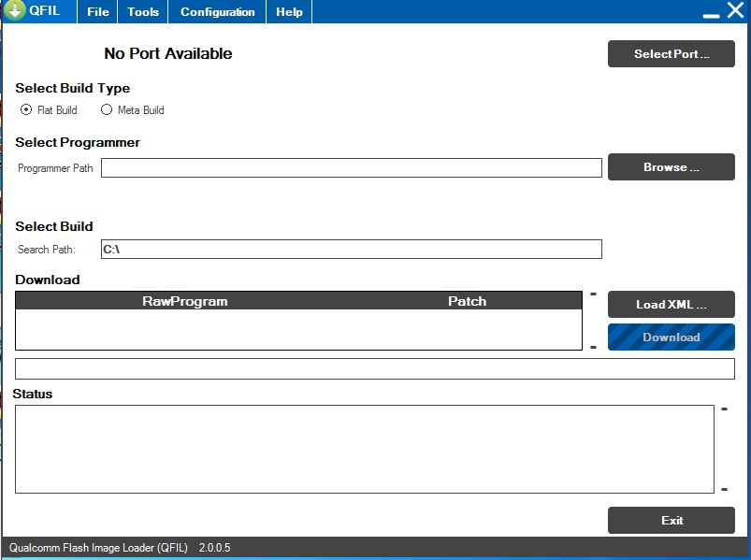Select the Meta Build radio option
This screenshot has height=560, width=751.
click(x=132, y=110)
